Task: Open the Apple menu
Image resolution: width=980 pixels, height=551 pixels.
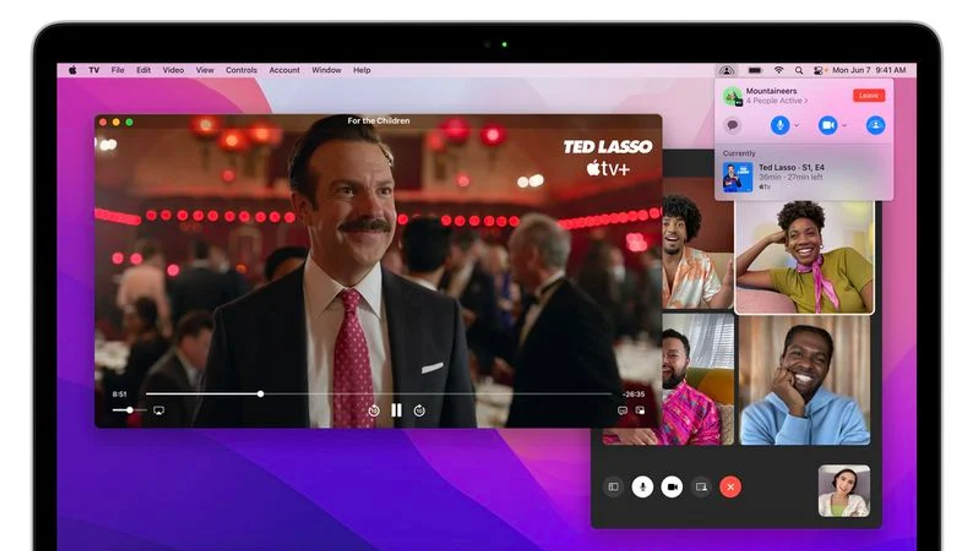Action: click(x=73, y=70)
